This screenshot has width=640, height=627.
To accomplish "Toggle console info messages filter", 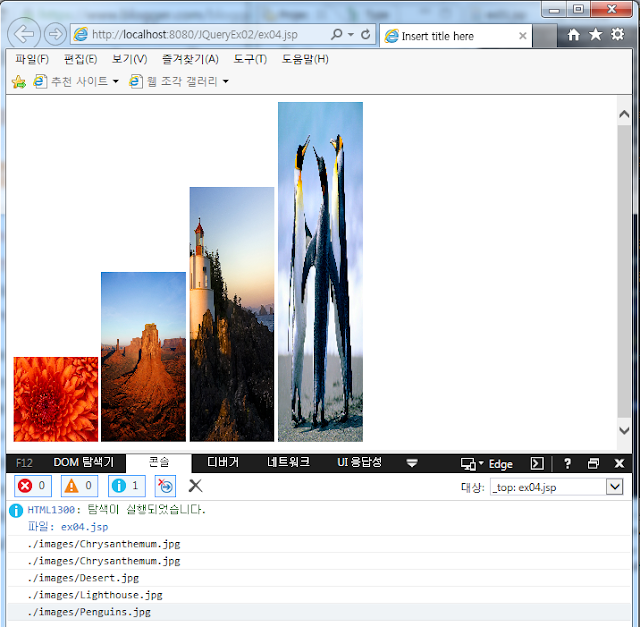I will click(x=127, y=486).
